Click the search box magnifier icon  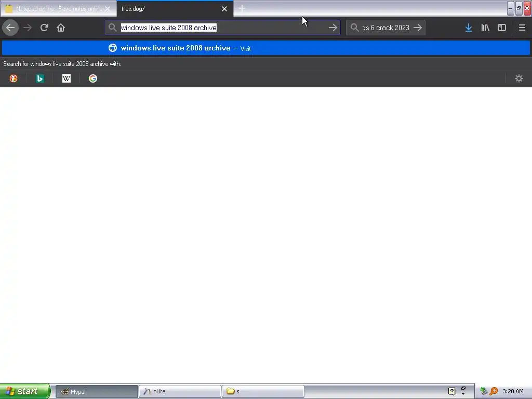coord(354,28)
